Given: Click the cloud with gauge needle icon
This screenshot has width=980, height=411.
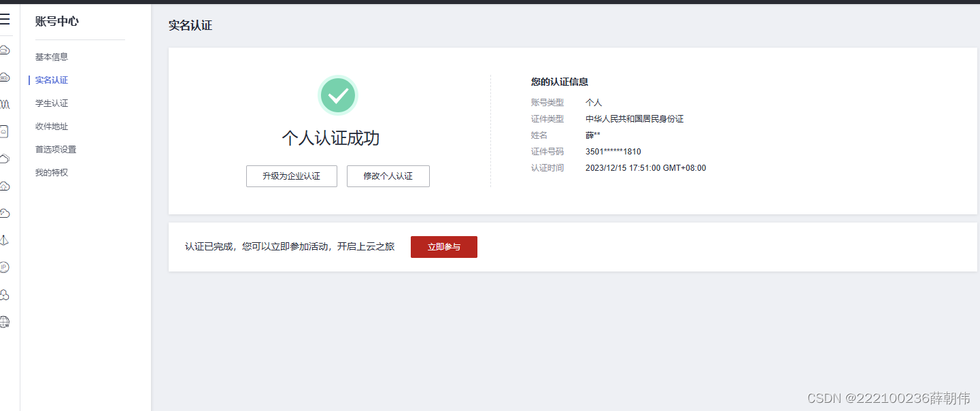Looking at the screenshot, I should click(4, 213).
